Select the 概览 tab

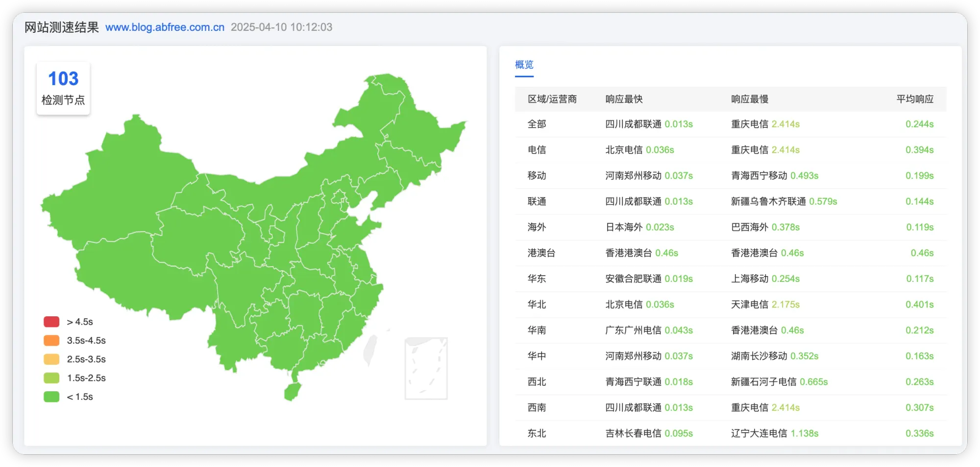[x=524, y=65]
